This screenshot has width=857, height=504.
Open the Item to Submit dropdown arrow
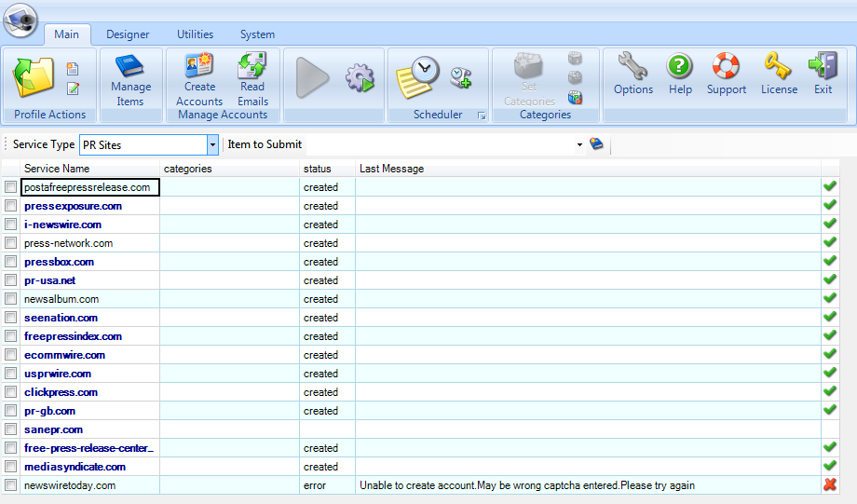click(579, 144)
